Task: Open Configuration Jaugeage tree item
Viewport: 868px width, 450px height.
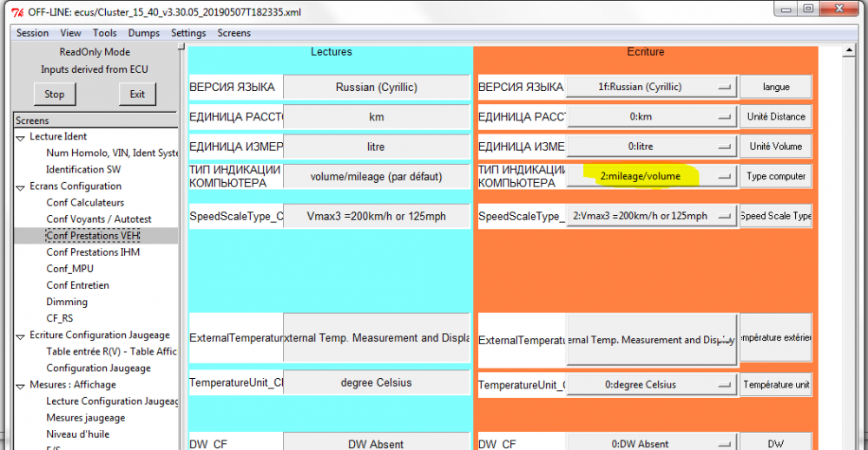Action: point(99,368)
